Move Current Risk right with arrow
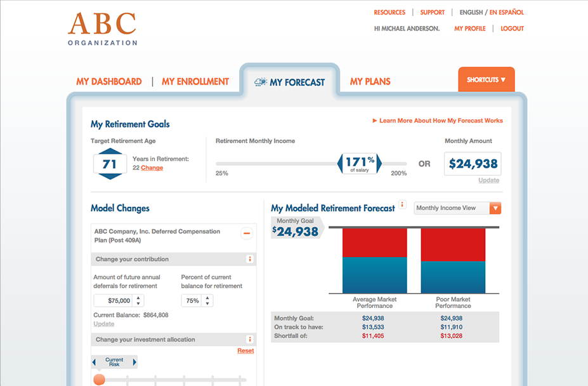Image resolution: width=588 pixels, height=386 pixels. pyautogui.click(x=134, y=362)
